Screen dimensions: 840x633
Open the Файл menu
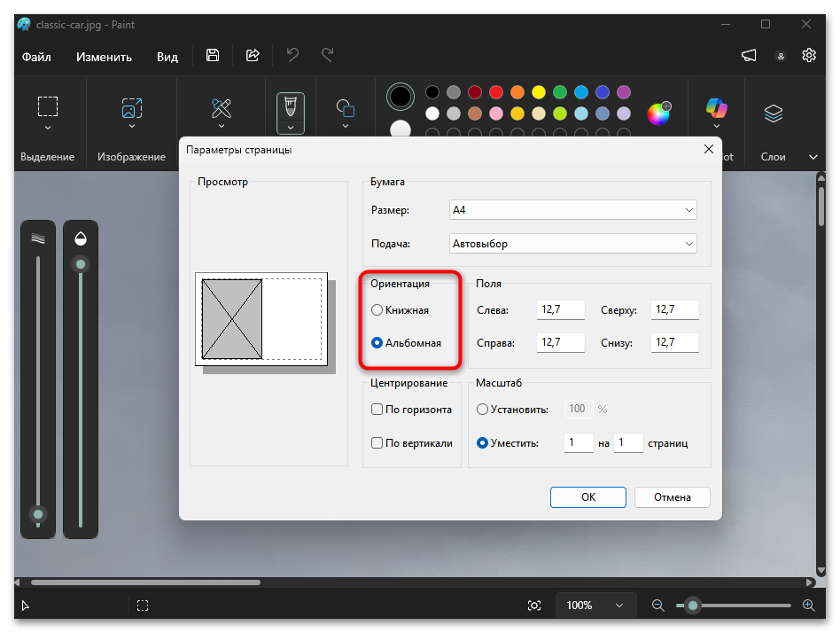coord(36,57)
